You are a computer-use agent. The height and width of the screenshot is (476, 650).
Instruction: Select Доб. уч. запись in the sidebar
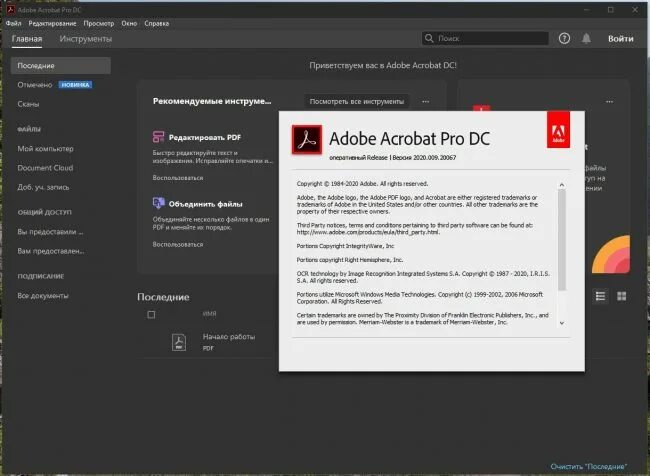tap(43, 187)
